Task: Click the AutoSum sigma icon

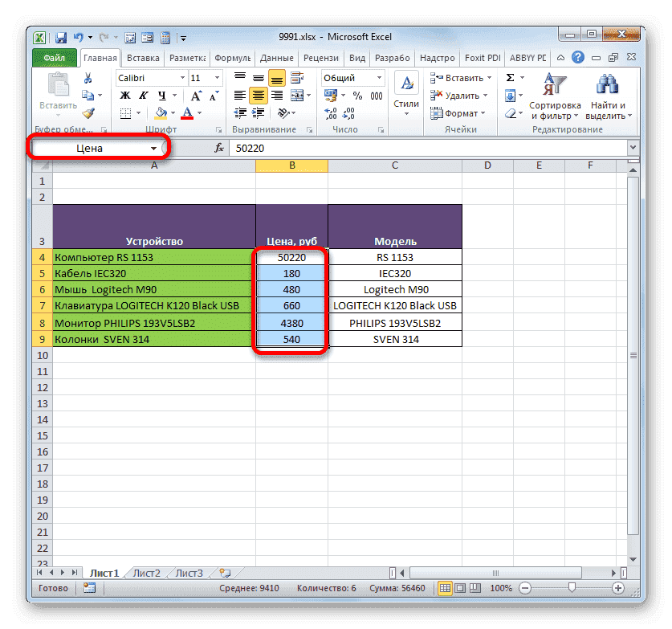Action: click(511, 76)
